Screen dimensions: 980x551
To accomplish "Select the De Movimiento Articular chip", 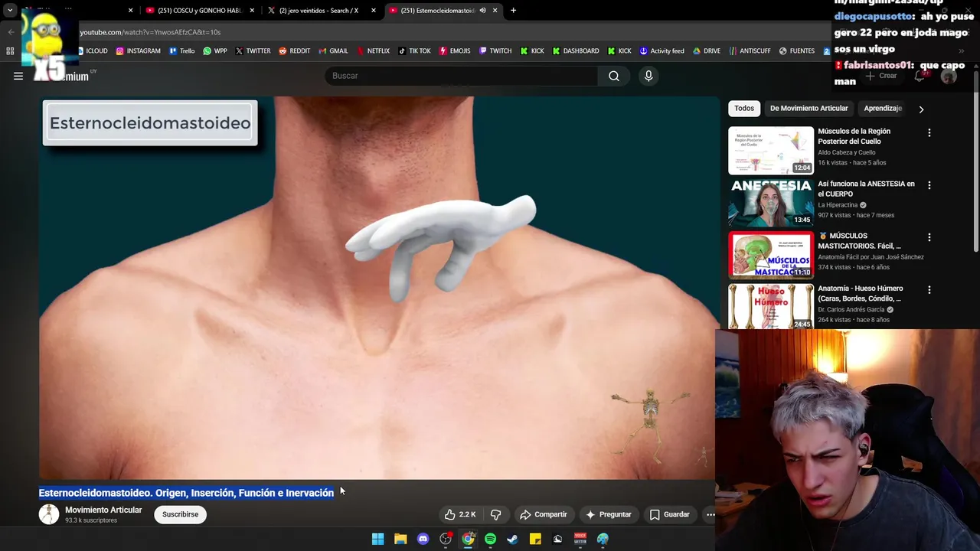I will coord(808,109).
